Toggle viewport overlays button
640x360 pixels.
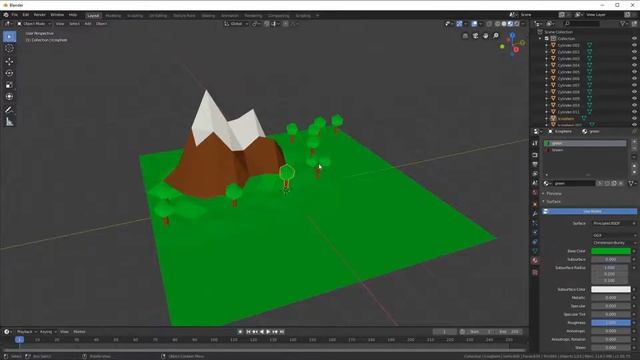click(x=474, y=24)
